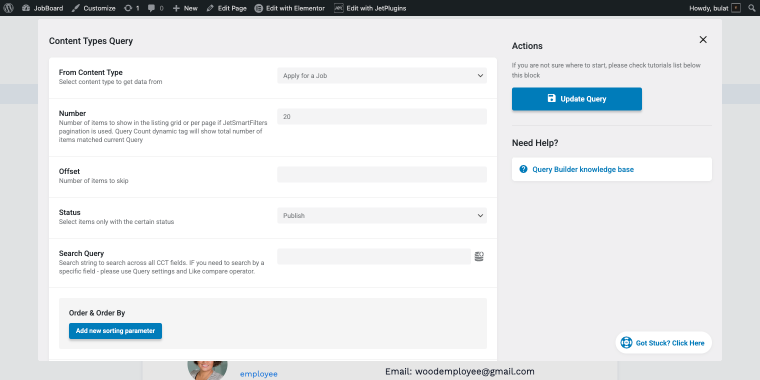Click the New plus icon
This screenshot has width=760, height=380.
click(x=176, y=8)
